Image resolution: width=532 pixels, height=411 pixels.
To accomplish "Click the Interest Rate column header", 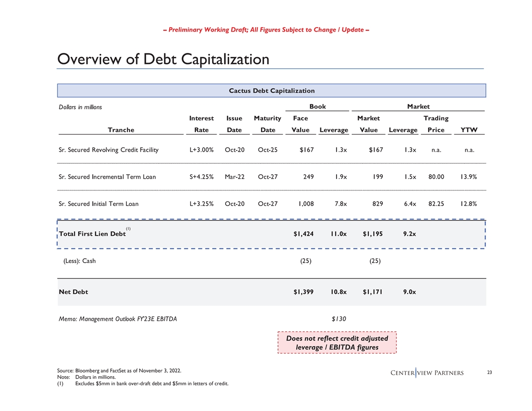I will [201, 124].
